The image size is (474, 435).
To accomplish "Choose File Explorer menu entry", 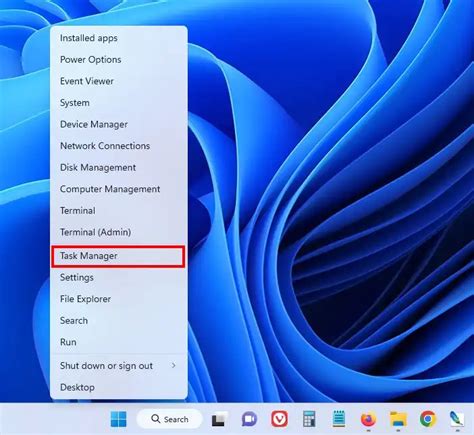I will [x=119, y=299].
